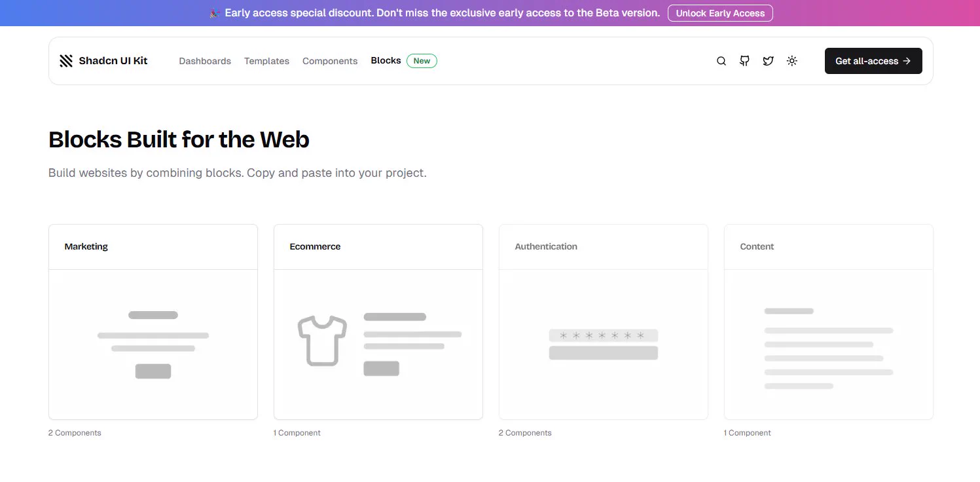The height and width of the screenshot is (482, 980).
Task: Select the Blocks nav item
Action: coord(386,61)
